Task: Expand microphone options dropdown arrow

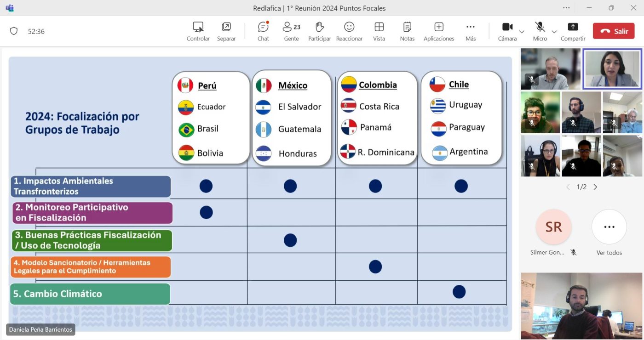Action: 554,32
